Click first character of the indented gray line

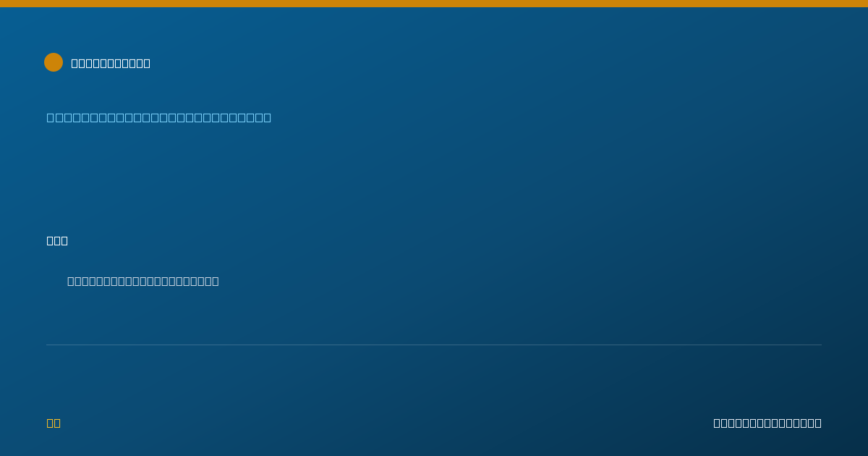[x=71, y=281]
